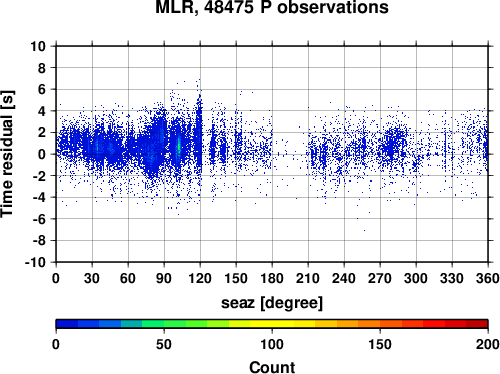The width and height of the screenshot is (500, 374).
Task: Click the x-axis tick label "330"
Action: [x=452, y=278]
